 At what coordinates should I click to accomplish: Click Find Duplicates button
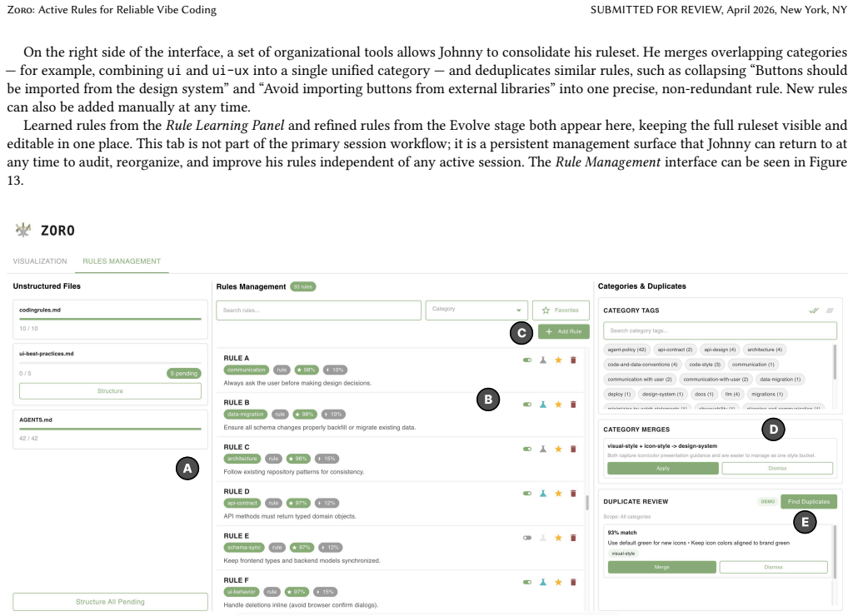click(x=808, y=501)
